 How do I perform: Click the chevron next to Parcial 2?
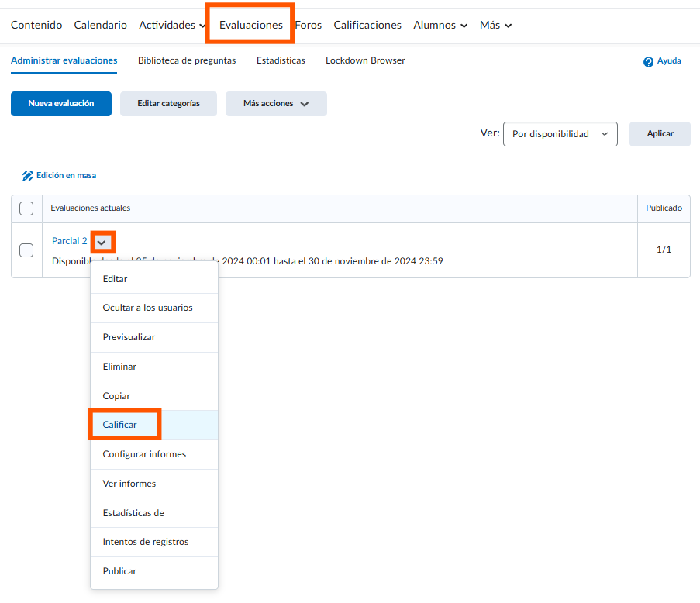coord(102,242)
